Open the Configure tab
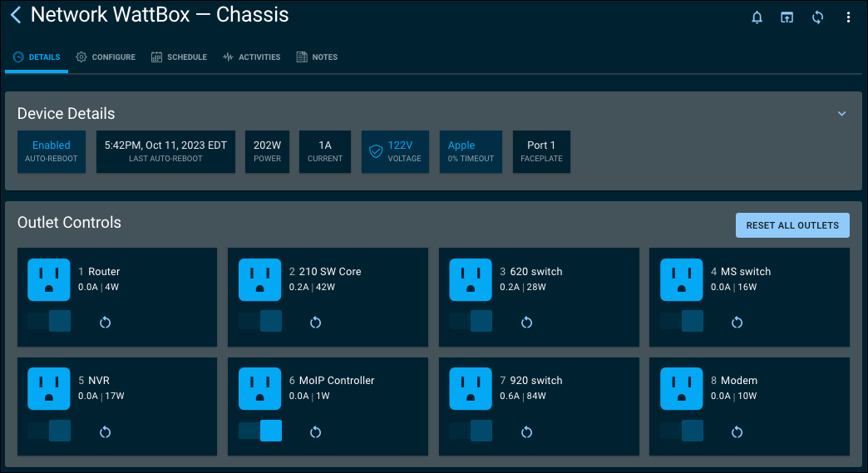This screenshot has width=868, height=473. click(x=106, y=57)
